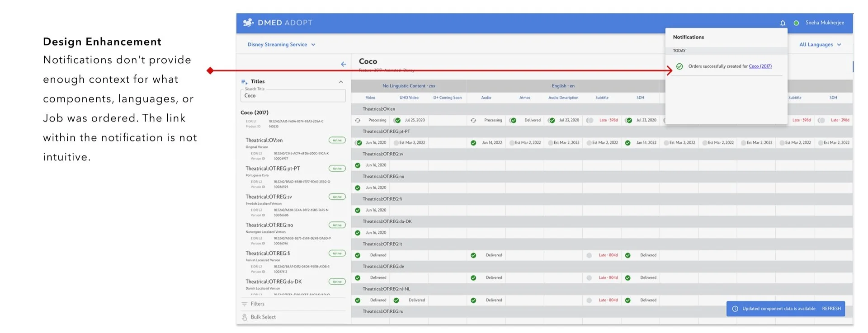The width and height of the screenshot is (868, 333).
Task: Open the notifications bell icon
Action: point(783,23)
